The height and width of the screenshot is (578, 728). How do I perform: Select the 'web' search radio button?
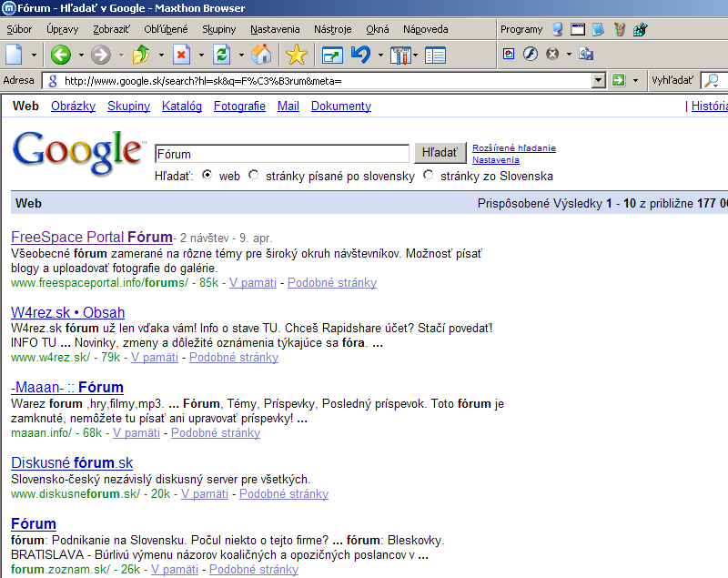coord(207,175)
